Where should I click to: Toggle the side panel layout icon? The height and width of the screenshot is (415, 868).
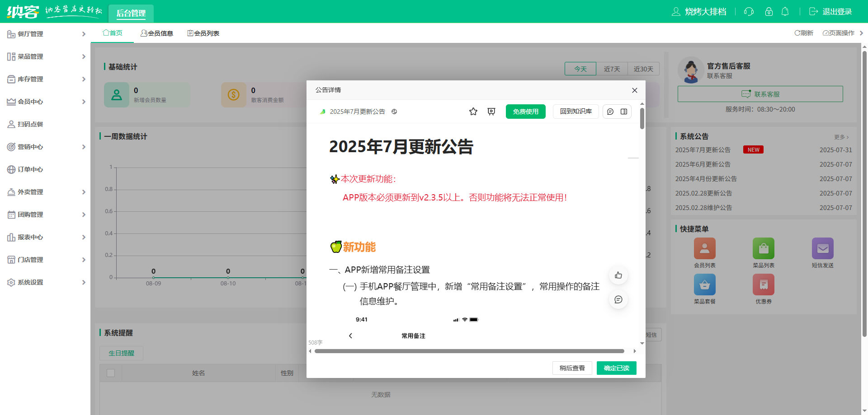point(624,112)
